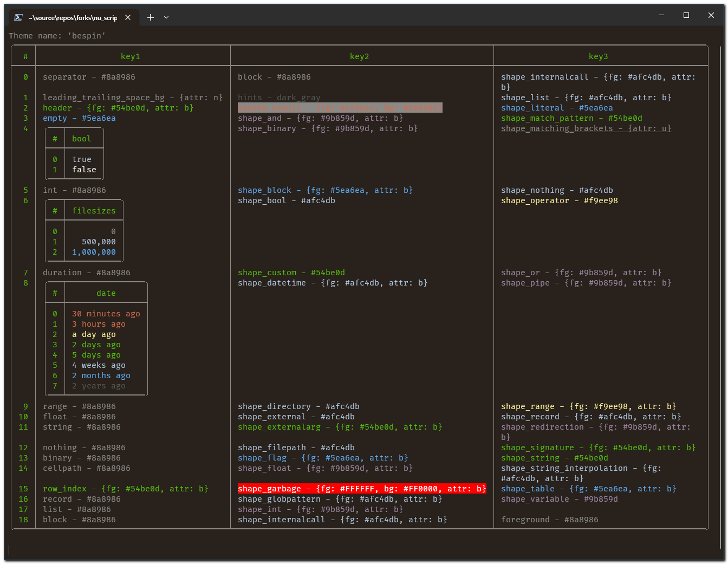Viewport: 728px width, 564px height.
Task: Click the "shape_bool - #afc4db" text
Action: pyautogui.click(x=287, y=200)
